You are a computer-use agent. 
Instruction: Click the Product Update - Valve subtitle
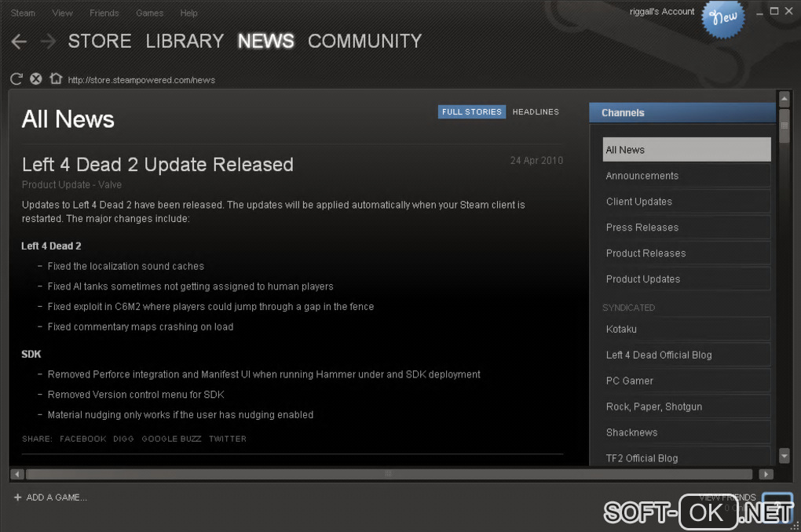[71, 185]
